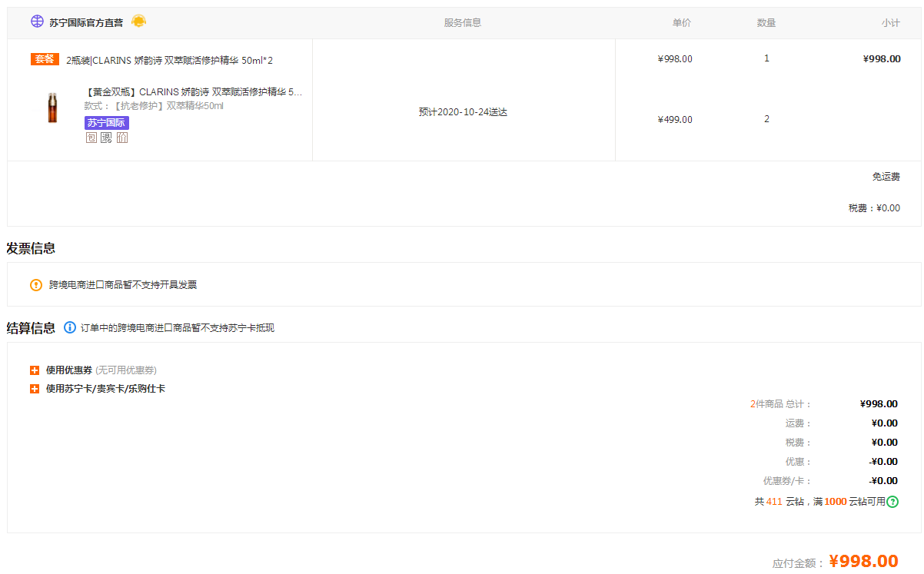
Task: Click 优惠券/卡 label in the summary
Action: (x=787, y=481)
